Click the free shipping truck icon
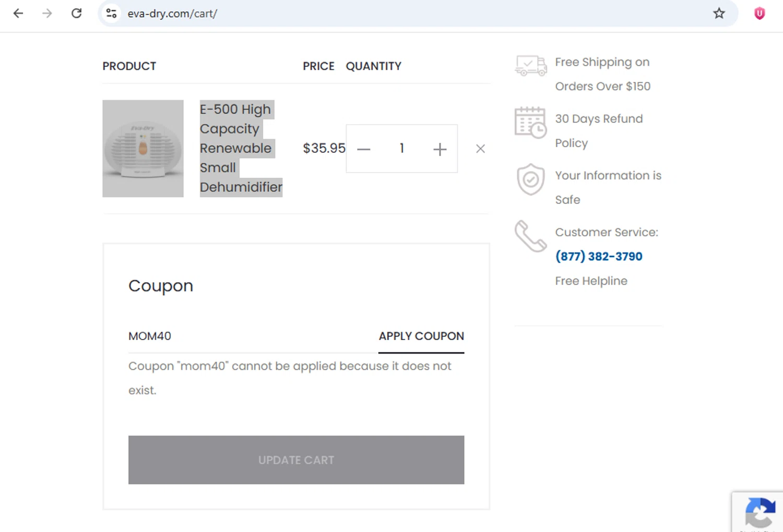 tap(531, 66)
